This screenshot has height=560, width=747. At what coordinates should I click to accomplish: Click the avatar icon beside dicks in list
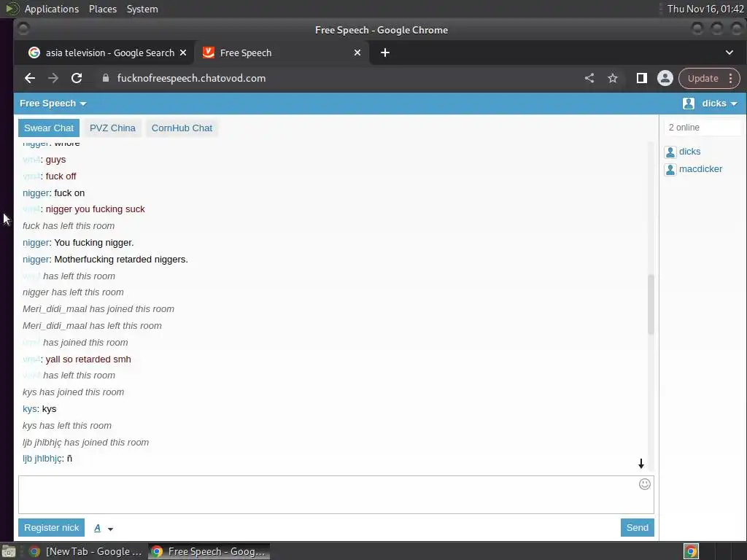pos(670,152)
